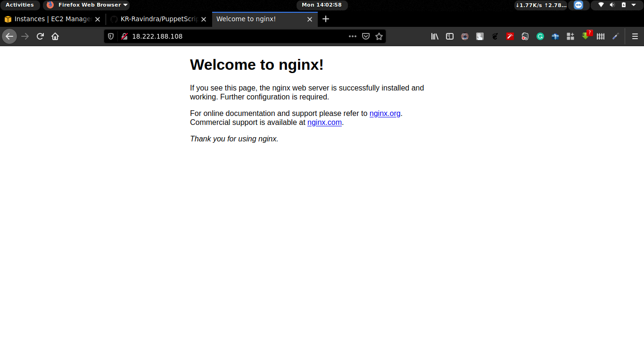Close the Welcome to nginx! tab

pyautogui.click(x=310, y=19)
